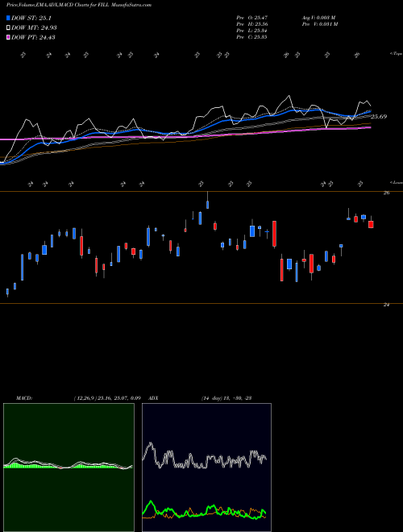
Task: Click the chart title mentioning MunafaSutra.com
Action: [x=79, y=5]
